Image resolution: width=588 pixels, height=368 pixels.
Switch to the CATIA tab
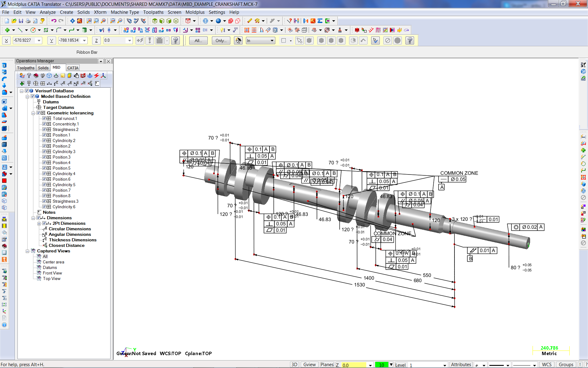(73, 68)
